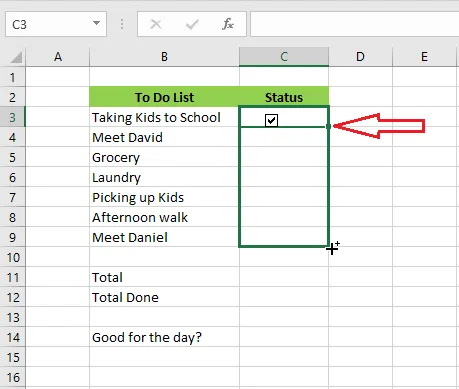Screen dimensions: 459x389
Task: Select the 'Laundry' cell
Action: (164, 177)
